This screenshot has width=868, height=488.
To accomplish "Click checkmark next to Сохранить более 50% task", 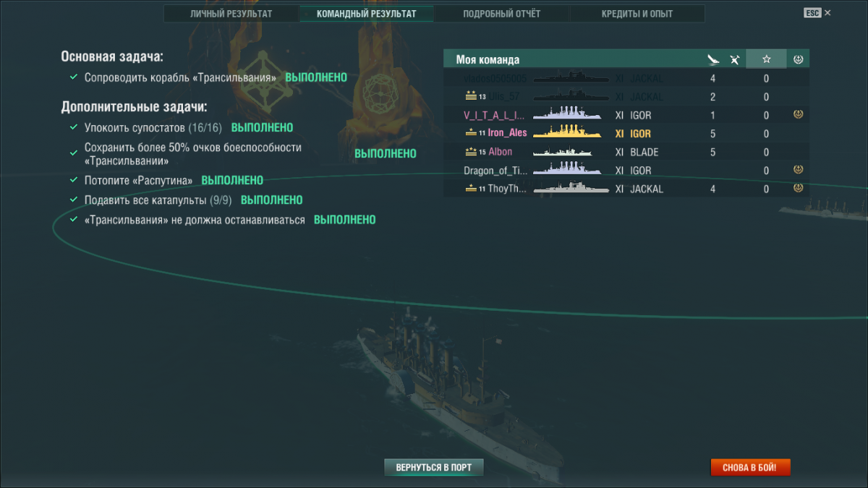I will (73, 153).
